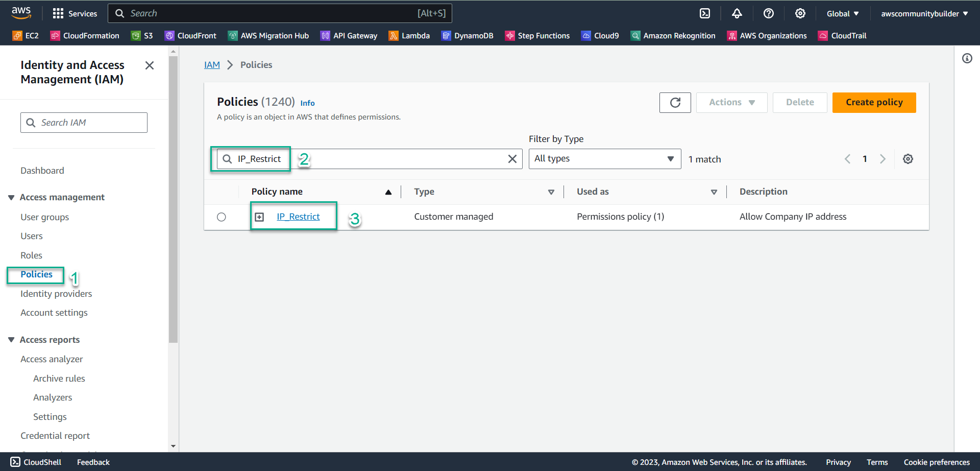Open S3 shortcut
Viewport: 980px width, 471px height.
click(x=142, y=36)
